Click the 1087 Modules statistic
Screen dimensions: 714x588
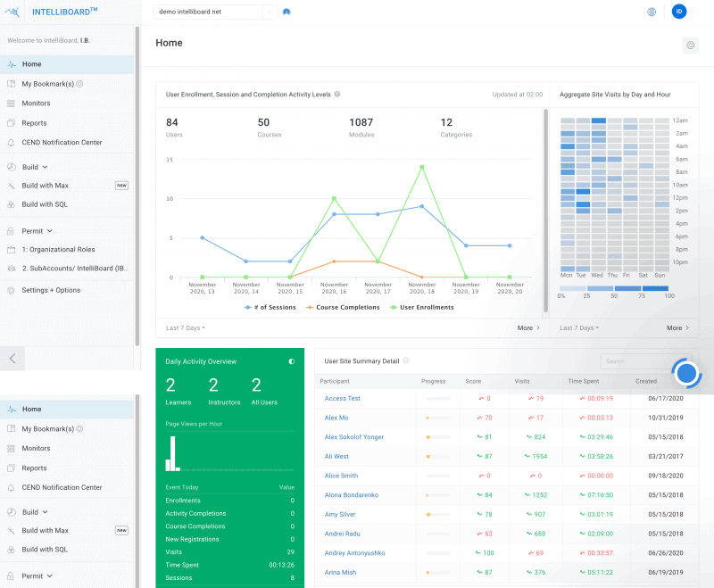tap(361, 128)
